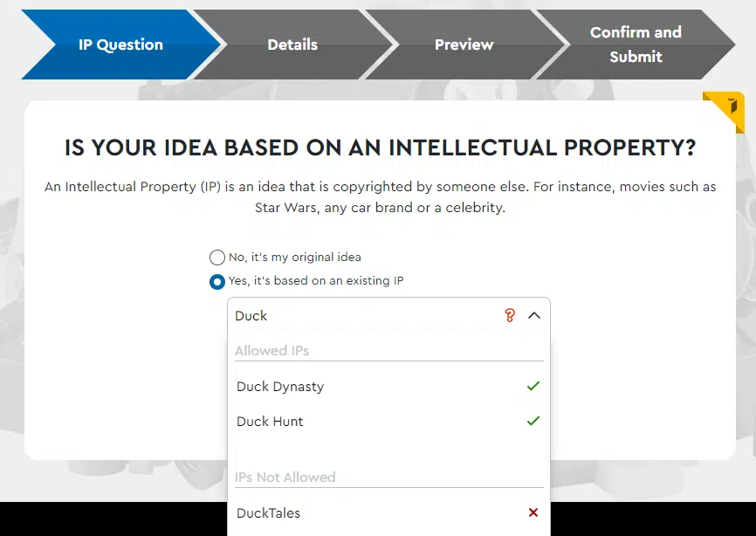The width and height of the screenshot is (756, 536).
Task: Select "Yes, it's based on an existing IP" radio
Action: [217, 282]
